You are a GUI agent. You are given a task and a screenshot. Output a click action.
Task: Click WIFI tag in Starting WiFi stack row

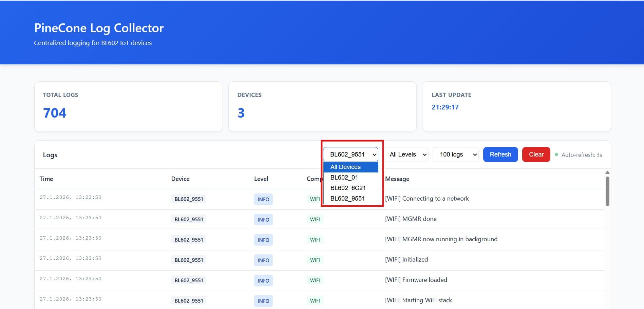tap(315, 301)
